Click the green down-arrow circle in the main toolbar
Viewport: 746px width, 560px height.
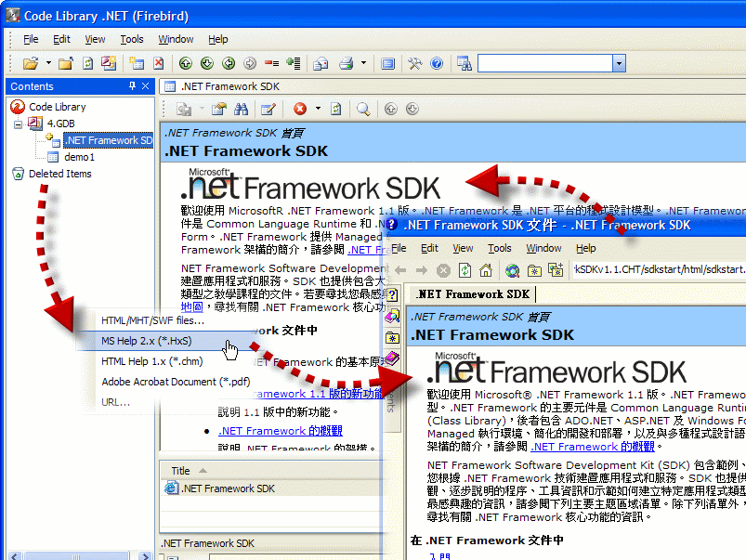207,63
